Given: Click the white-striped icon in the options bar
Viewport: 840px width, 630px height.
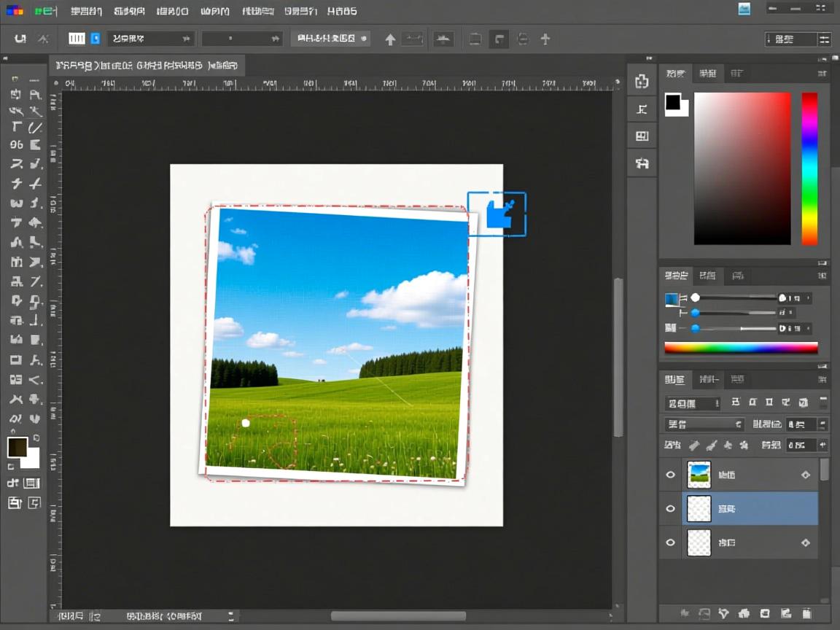Looking at the screenshot, I should pyautogui.click(x=77, y=39).
